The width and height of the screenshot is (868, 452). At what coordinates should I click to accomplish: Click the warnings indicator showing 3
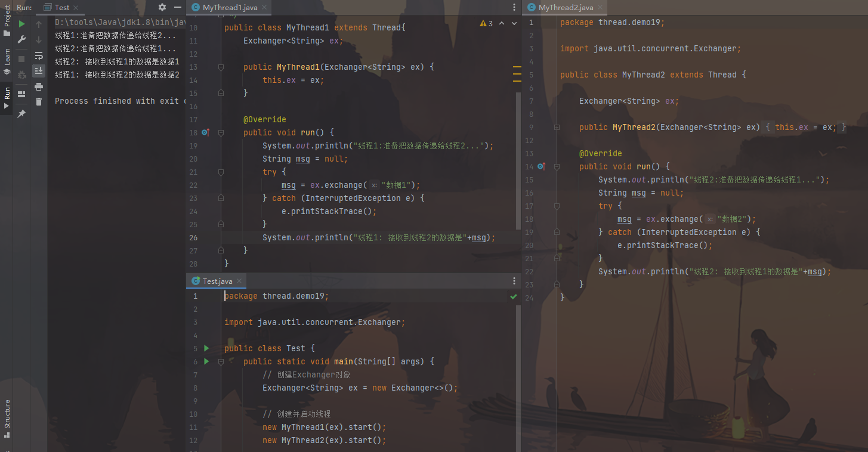[x=486, y=23]
